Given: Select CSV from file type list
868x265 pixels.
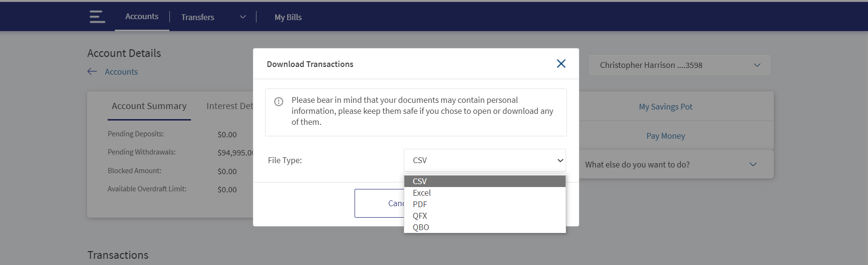Looking at the screenshot, I should [485, 181].
